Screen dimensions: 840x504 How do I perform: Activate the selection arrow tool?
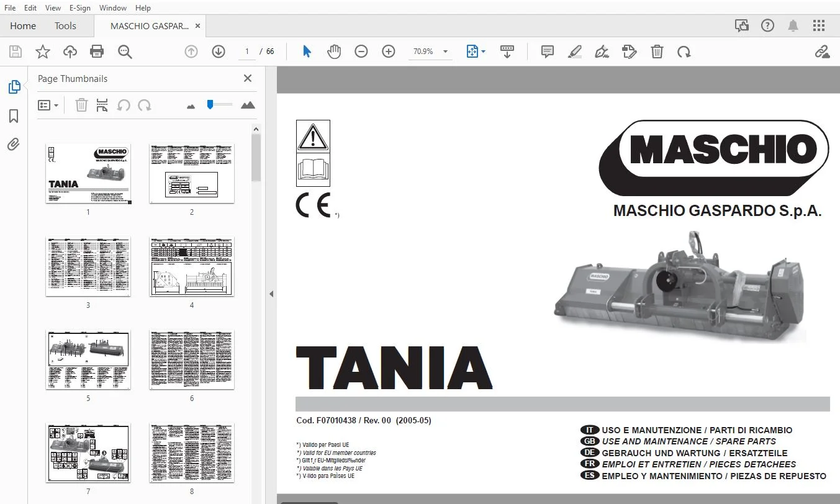point(307,52)
